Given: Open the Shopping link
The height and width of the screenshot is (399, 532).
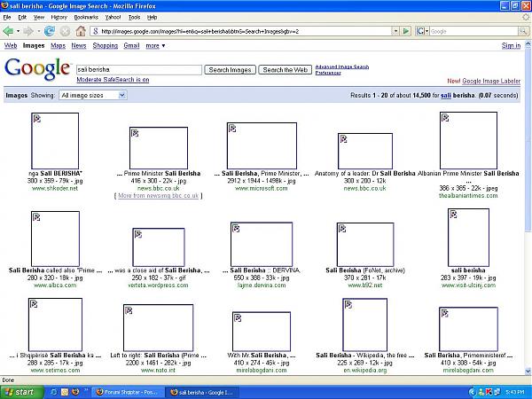Looking at the screenshot, I should click(106, 45).
